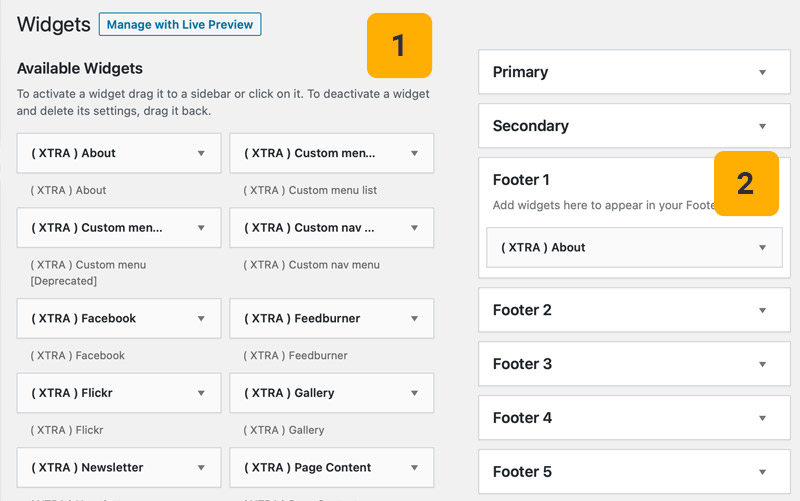Click the Manage with Live Preview button
Image resolution: width=800 pixels, height=501 pixels.
coord(180,24)
